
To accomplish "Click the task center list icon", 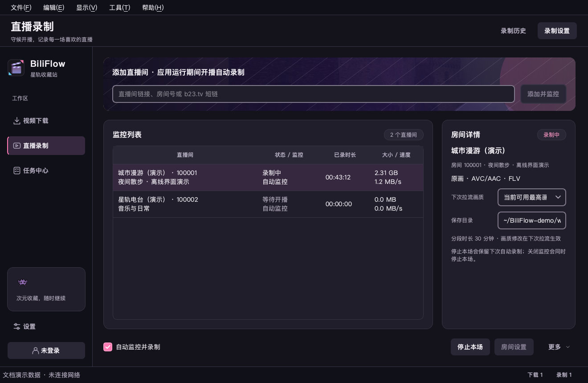I will click(x=17, y=171).
